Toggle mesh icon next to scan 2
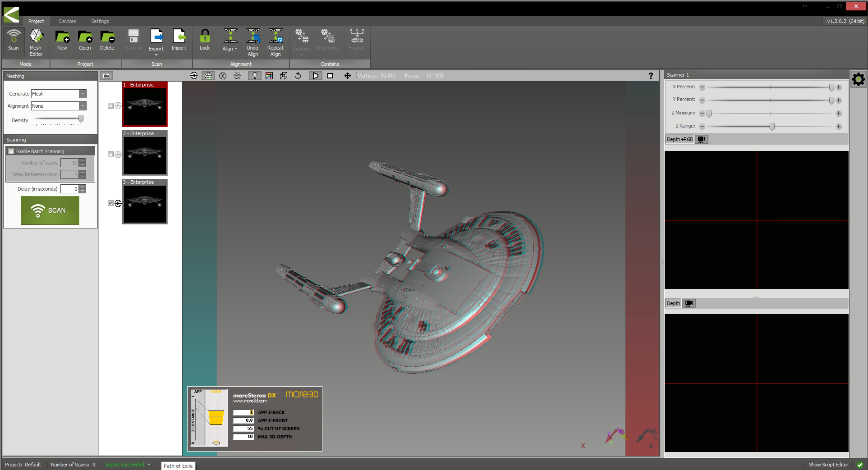Screen dimensions: 868x470 [118, 155]
